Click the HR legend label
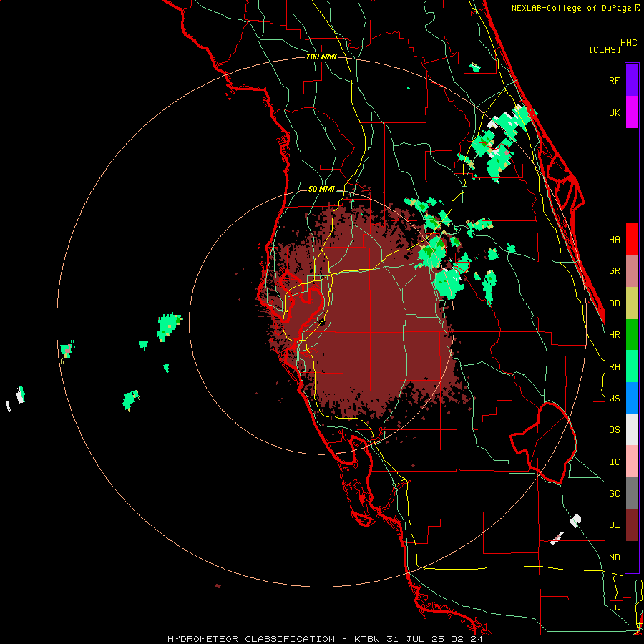 pos(614,335)
